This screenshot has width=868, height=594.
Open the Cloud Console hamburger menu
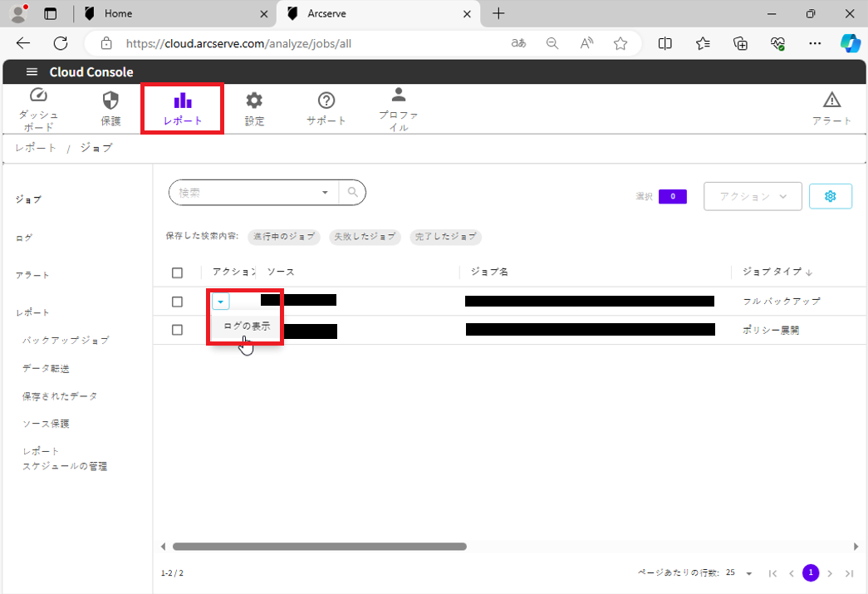click(32, 72)
